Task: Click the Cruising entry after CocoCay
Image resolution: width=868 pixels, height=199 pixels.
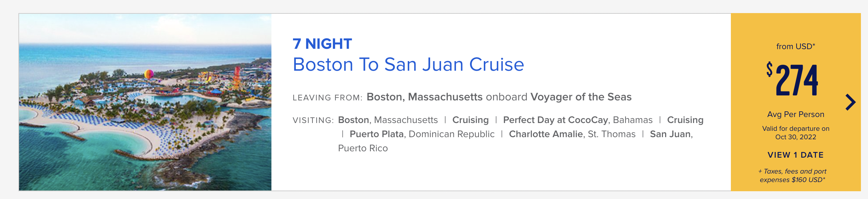Action: (x=685, y=120)
